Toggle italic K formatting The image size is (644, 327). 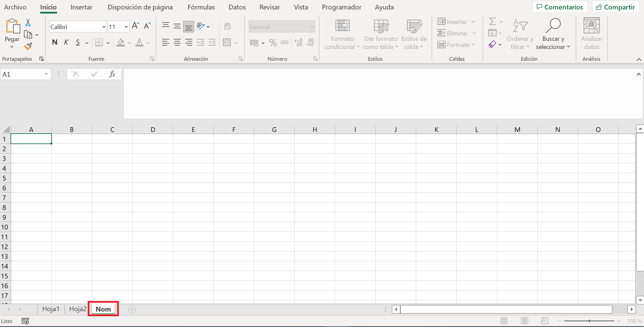[66, 42]
